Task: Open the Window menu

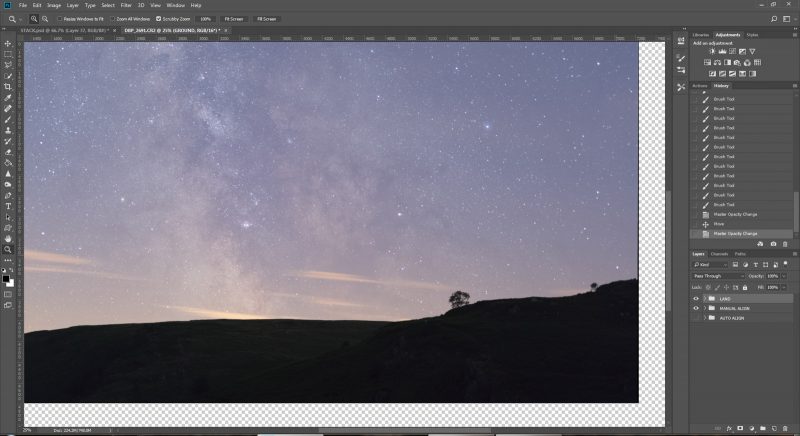Action: pos(176,5)
